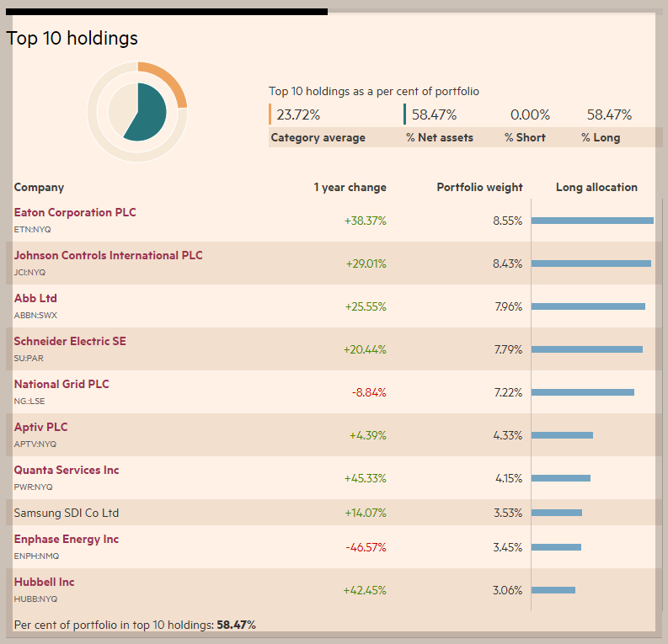668x644 pixels.
Task: Click the 23.72% category average value
Action: click(x=298, y=115)
